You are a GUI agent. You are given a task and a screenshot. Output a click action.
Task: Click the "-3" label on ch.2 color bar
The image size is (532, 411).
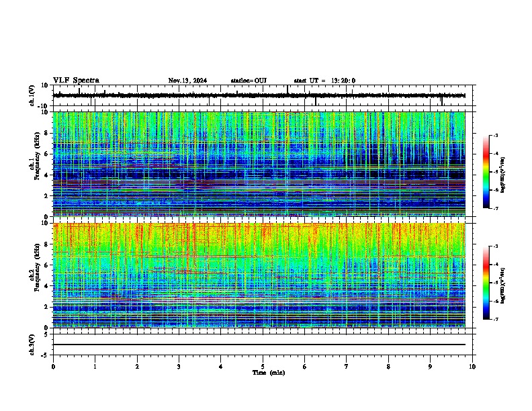pyautogui.click(x=495, y=246)
